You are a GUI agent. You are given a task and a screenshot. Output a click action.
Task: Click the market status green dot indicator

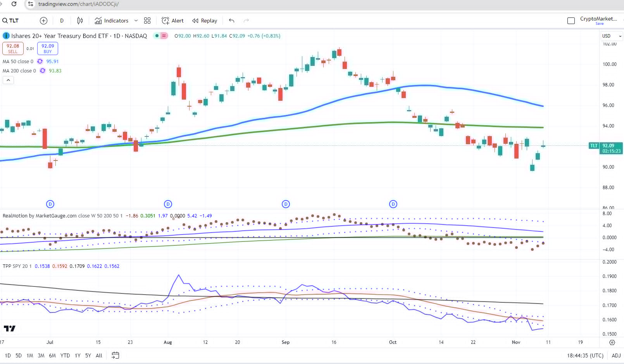coord(157,36)
